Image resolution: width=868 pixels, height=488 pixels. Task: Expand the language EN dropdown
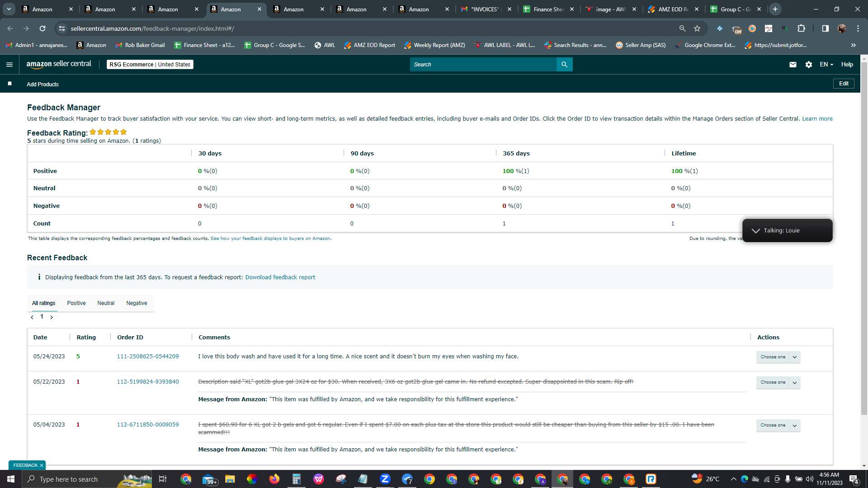(x=826, y=65)
